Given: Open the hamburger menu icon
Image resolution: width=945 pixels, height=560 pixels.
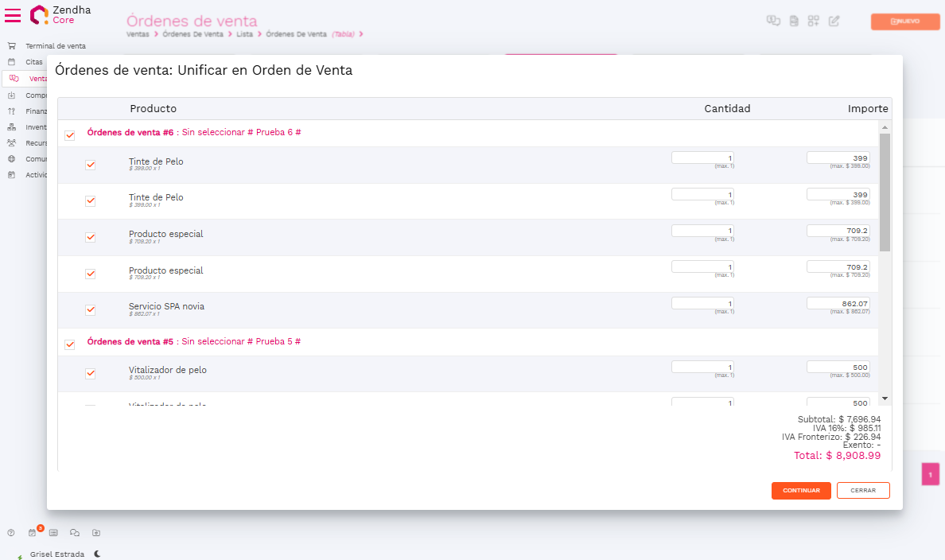Looking at the screenshot, I should pos(13,14).
